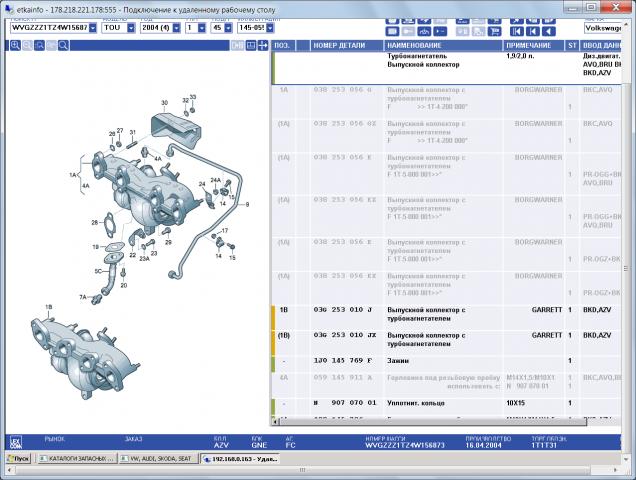Click callout 1B on the lower manifold drawing
The image size is (636, 480).
[49, 307]
